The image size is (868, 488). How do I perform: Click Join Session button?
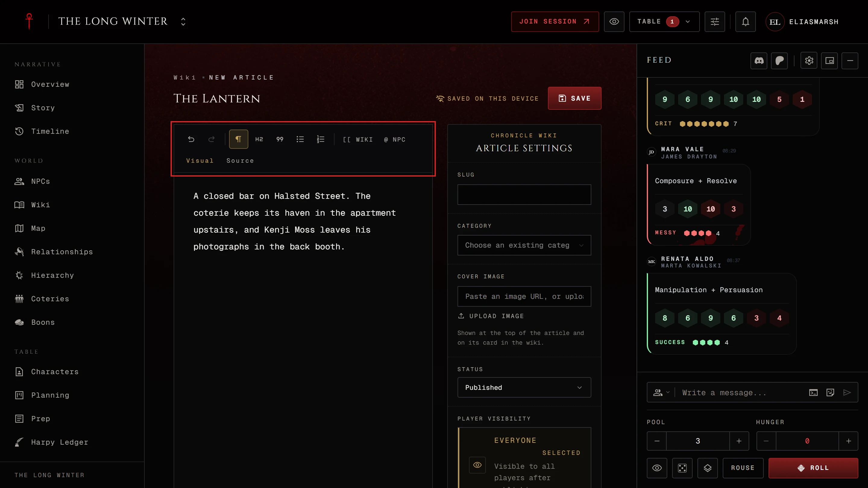pyautogui.click(x=555, y=22)
